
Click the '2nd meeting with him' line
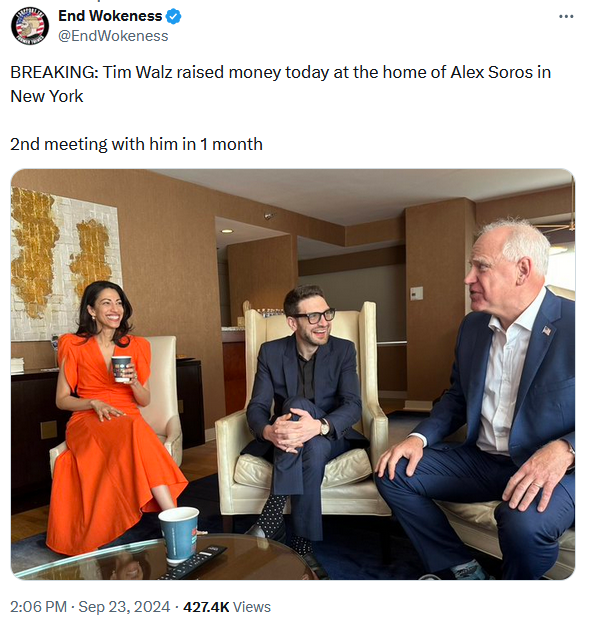(136, 144)
